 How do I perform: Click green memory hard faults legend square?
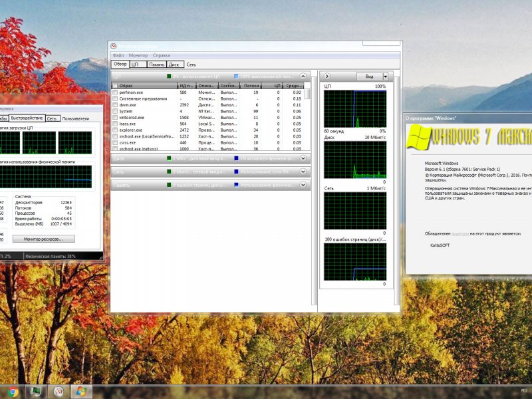[x=169, y=185]
